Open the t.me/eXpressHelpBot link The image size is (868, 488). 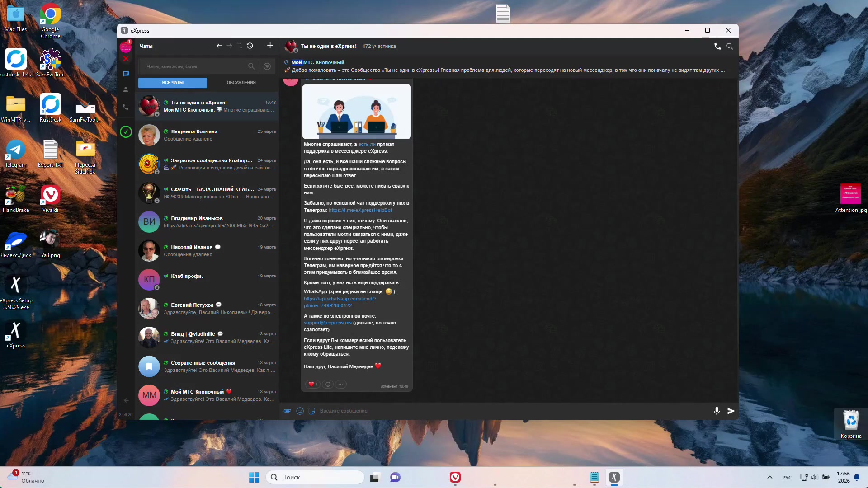click(360, 210)
